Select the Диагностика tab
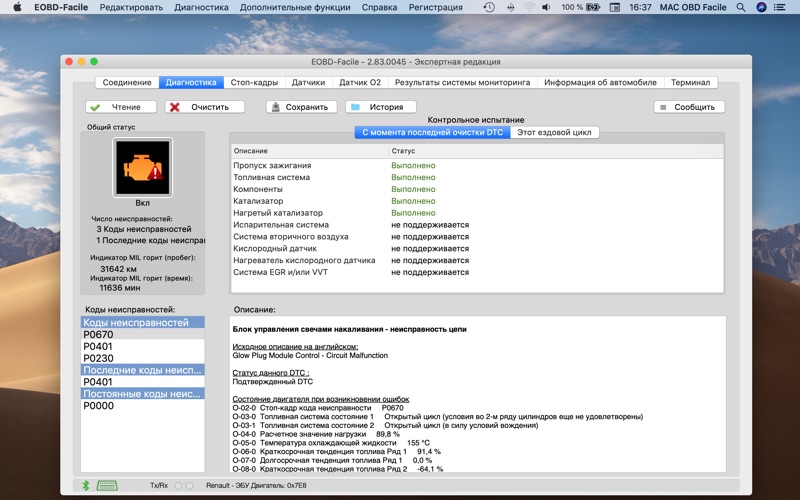Viewport: 800px width, 500px height. point(191,82)
